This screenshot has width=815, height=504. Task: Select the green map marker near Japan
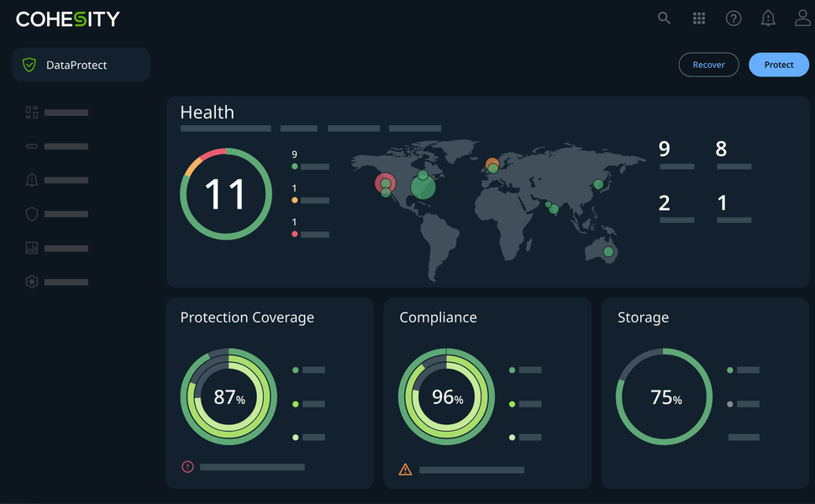(598, 184)
